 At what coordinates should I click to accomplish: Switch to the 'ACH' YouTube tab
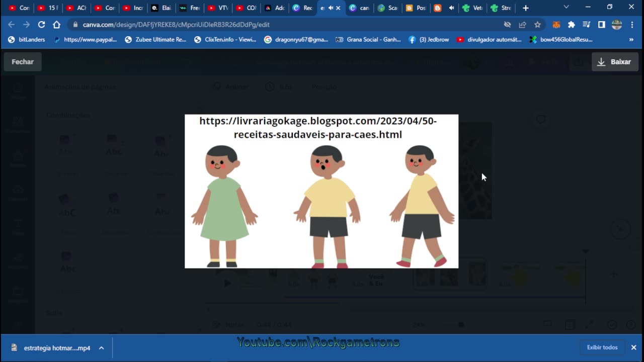[x=76, y=8]
